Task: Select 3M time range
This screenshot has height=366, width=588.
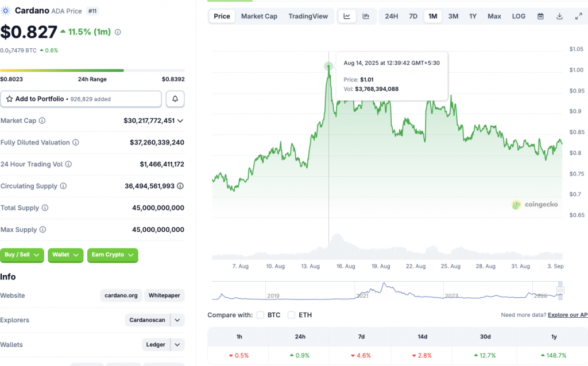Action: click(454, 16)
